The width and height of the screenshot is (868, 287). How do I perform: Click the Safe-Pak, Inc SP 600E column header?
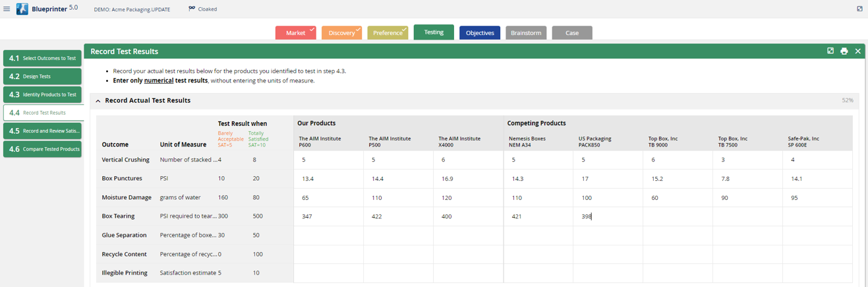pos(803,141)
